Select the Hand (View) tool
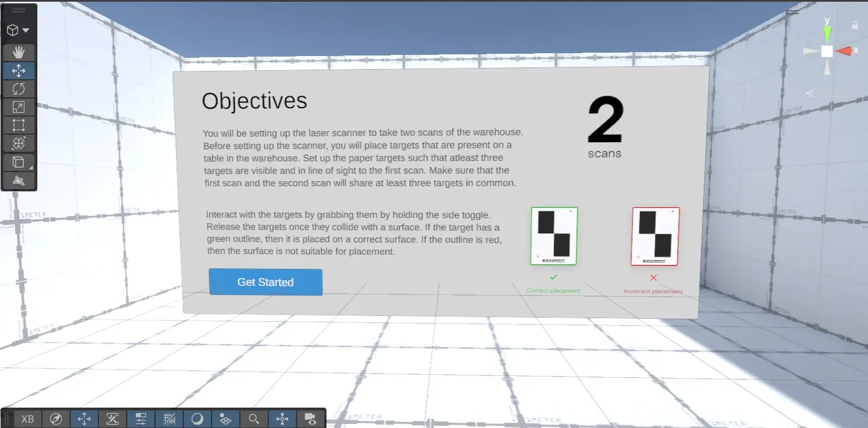 tap(19, 53)
